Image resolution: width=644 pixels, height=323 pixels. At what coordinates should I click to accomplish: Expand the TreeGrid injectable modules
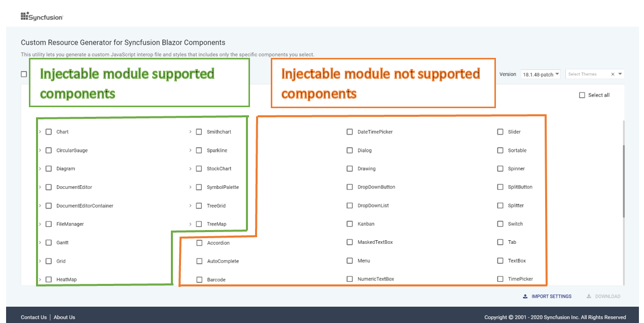coord(190,206)
